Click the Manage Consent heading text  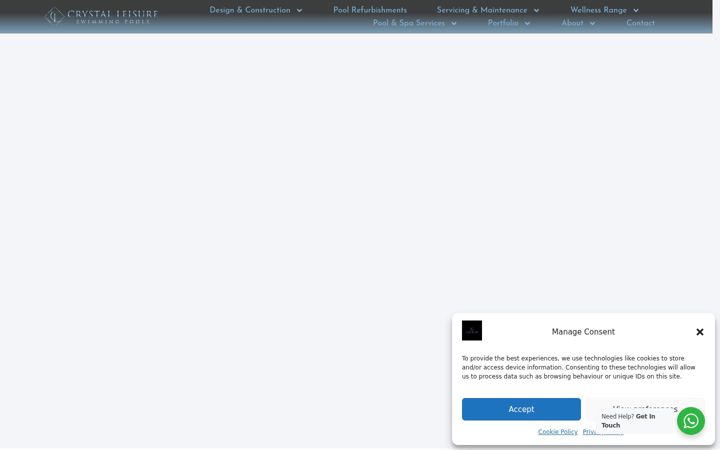pyautogui.click(x=583, y=332)
